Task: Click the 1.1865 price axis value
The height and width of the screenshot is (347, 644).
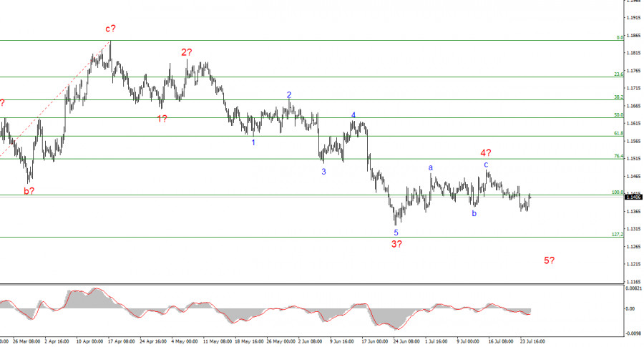Action: pos(633,35)
